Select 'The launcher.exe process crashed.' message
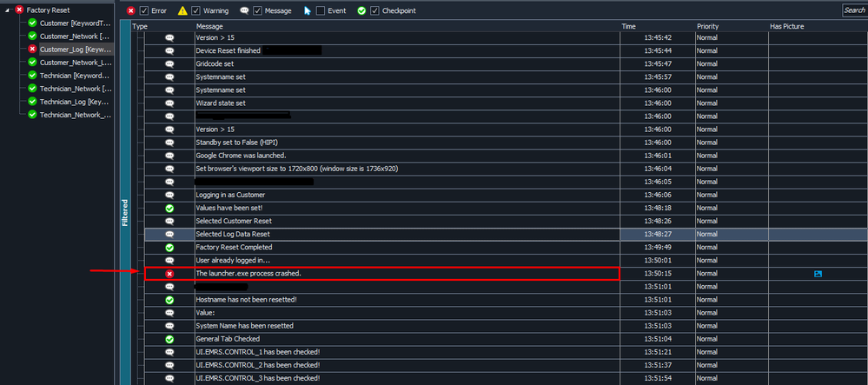The height and width of the screenshot is (385, 868). (x=248, y=274)
